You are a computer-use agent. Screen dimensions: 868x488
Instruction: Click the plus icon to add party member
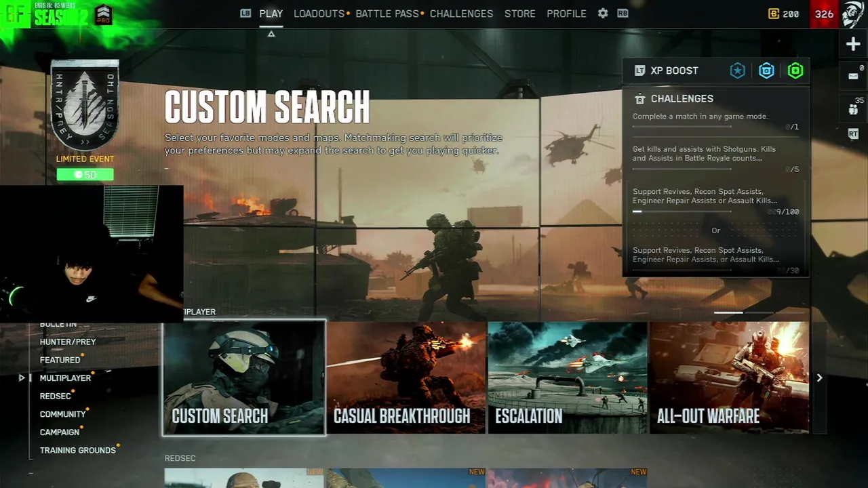click(x=853, y=45)
